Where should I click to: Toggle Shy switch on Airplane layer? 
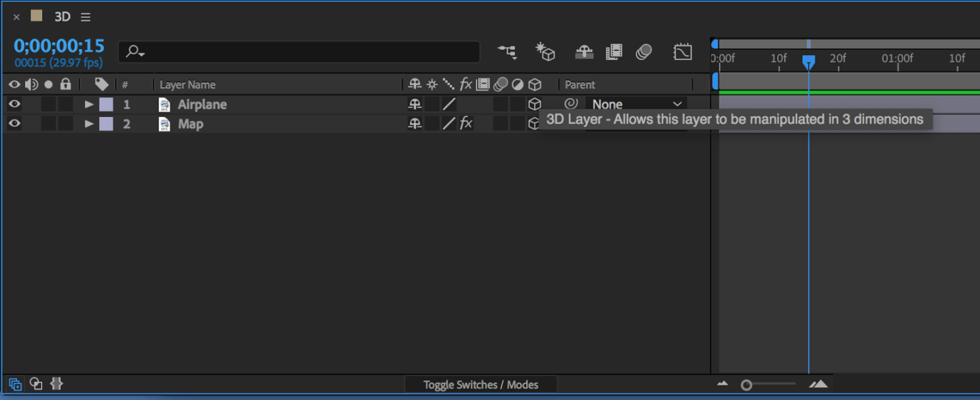pos(414,104)
